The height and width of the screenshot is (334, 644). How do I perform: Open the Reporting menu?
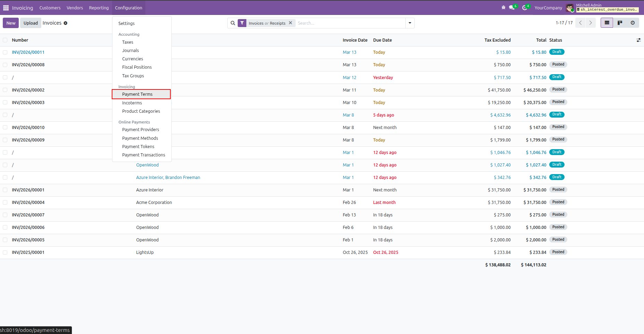[x=99, y=8]
